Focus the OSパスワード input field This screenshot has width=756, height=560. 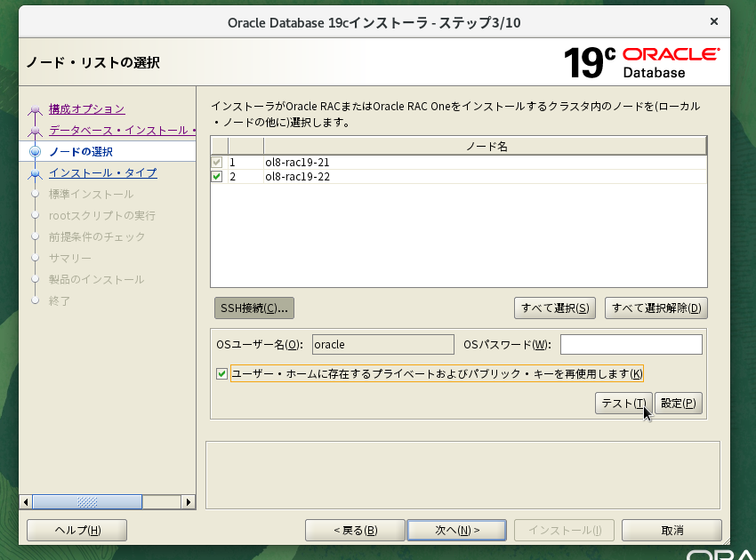click(x=631, y=345)
